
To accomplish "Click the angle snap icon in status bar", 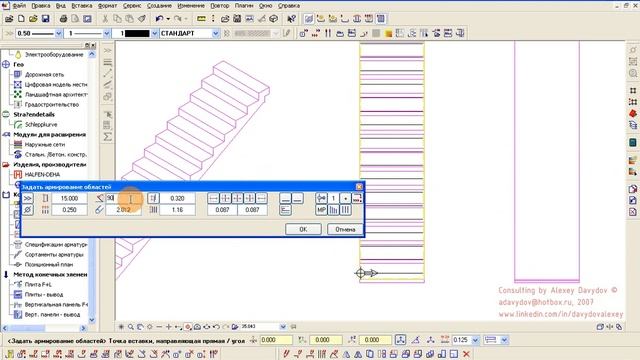I will (416, 340).
